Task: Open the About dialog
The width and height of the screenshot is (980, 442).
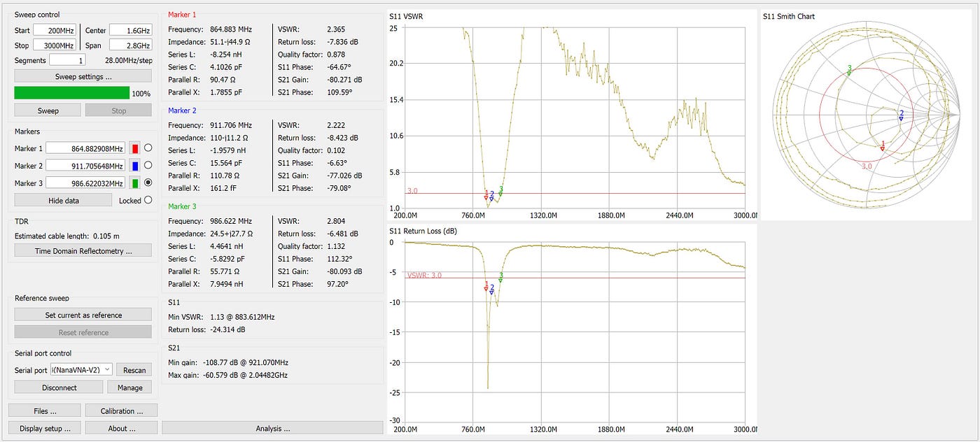Action: point(121,428)
